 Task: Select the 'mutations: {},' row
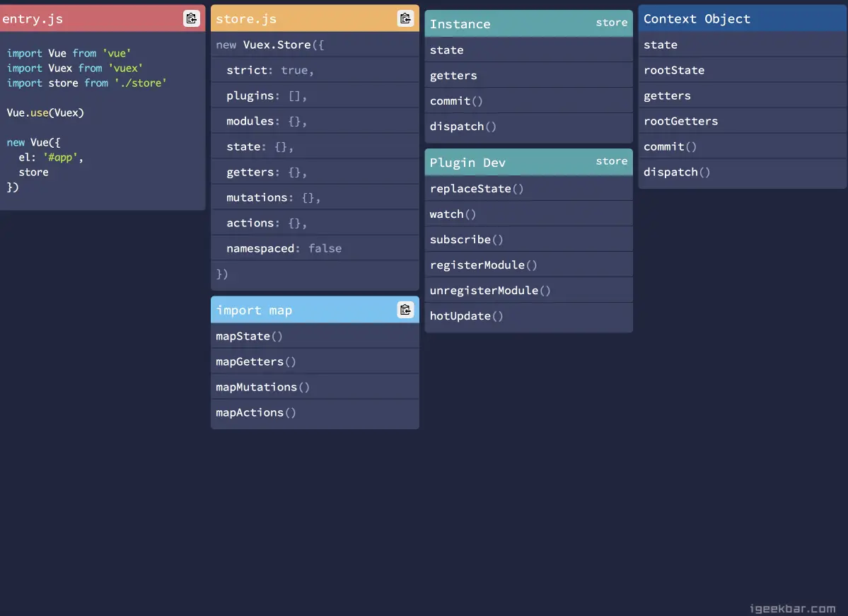coord(315,197)
